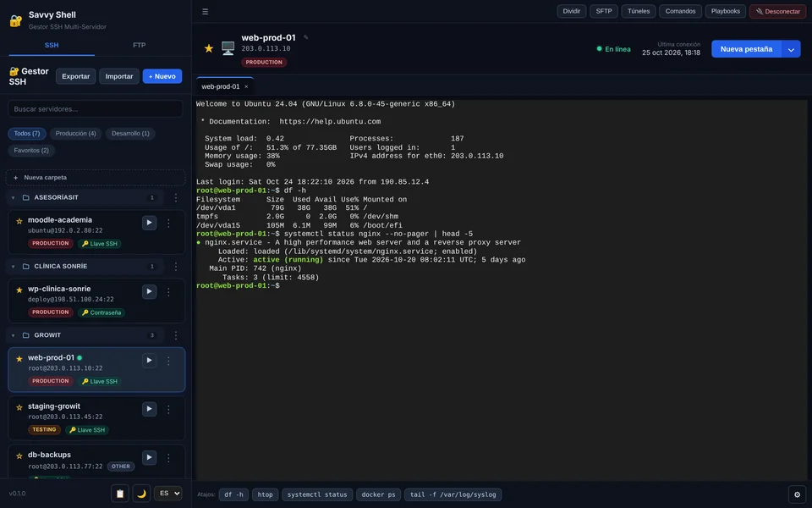Edit server name with the pencil icon
The image size is (812, 508).
tap(305, 37)
